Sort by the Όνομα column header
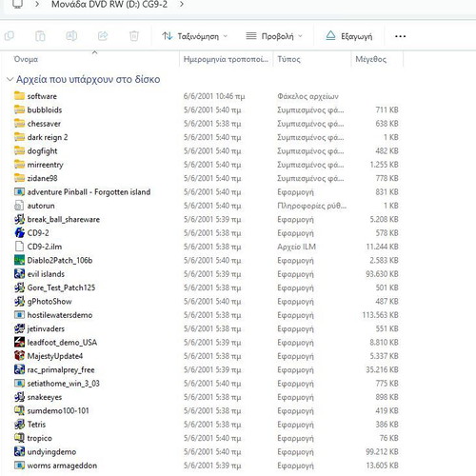476x476 pixels. point(26,59)
